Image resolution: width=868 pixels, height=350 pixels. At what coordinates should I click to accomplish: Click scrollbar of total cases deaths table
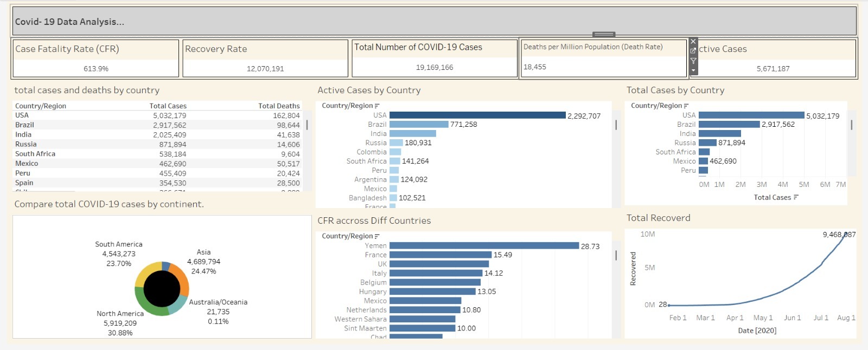[307, 125]
